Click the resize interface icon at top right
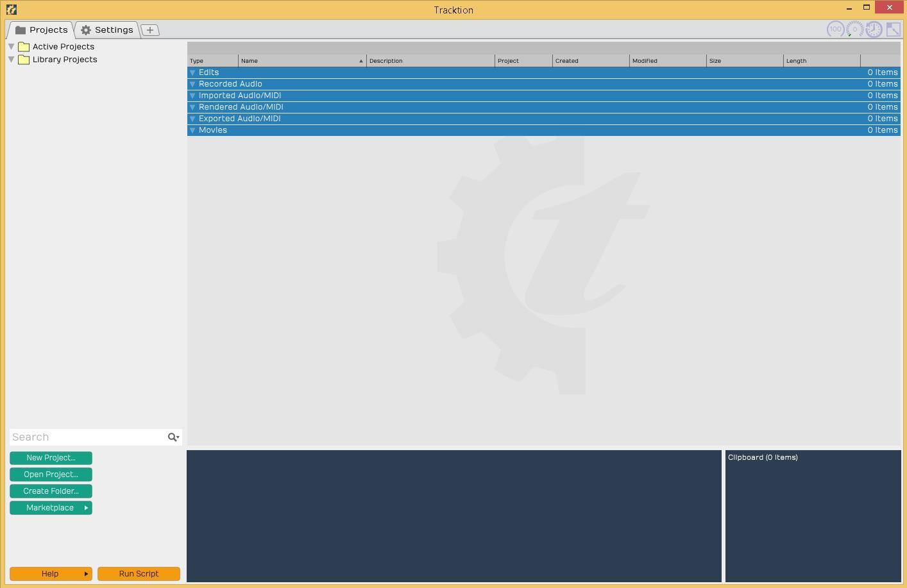This screenshot has width=907, height=588. tap(893, 29)
